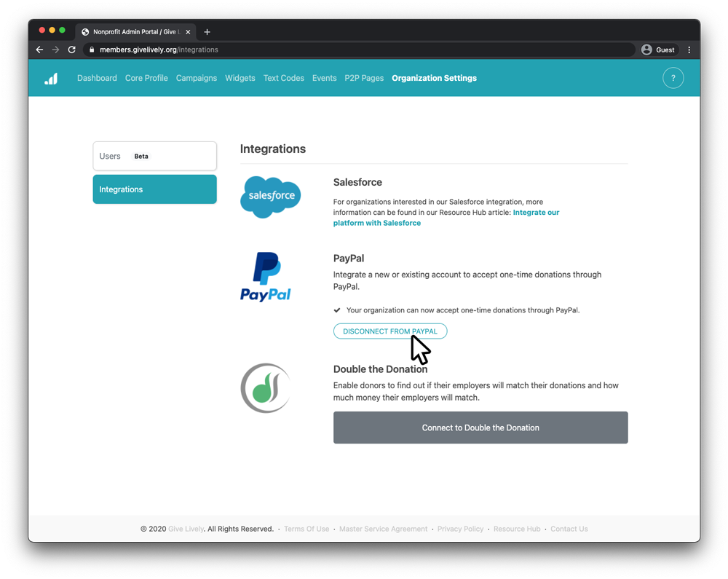Click Connect to Double the Donation button
This screenshot has height=579, width=728.
coord(480,428)
